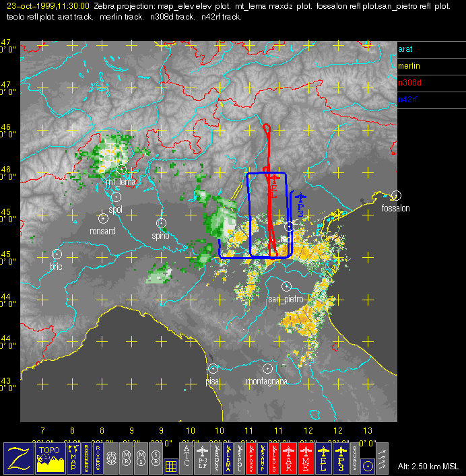
Task: Toggle the yellow lat/lon grid icon
Action: click(x=171, y=466)
